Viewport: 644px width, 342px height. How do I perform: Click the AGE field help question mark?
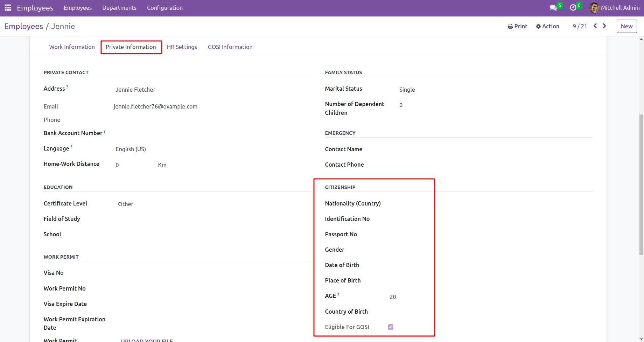coord(338,294)
